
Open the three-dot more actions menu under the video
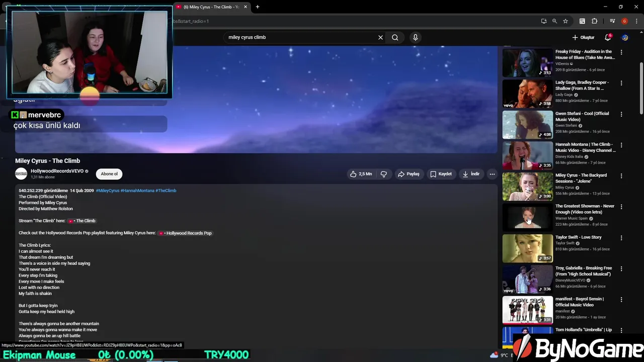point(492,174)
